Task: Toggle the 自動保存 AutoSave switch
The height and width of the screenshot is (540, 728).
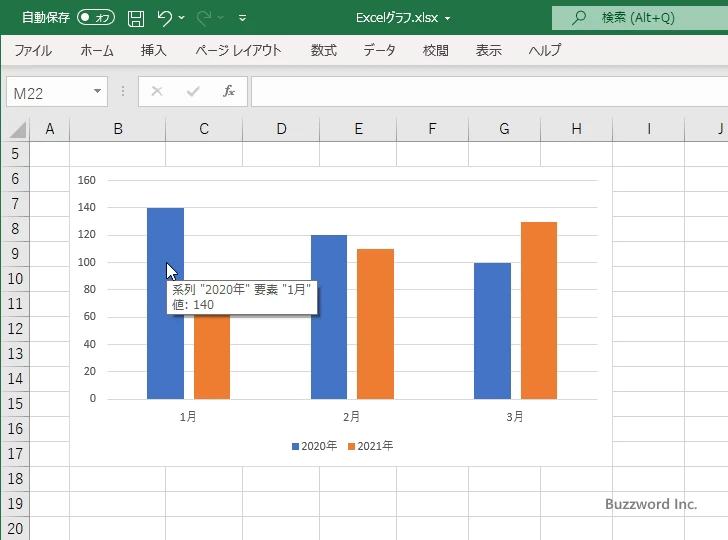Action: point(96,18)
